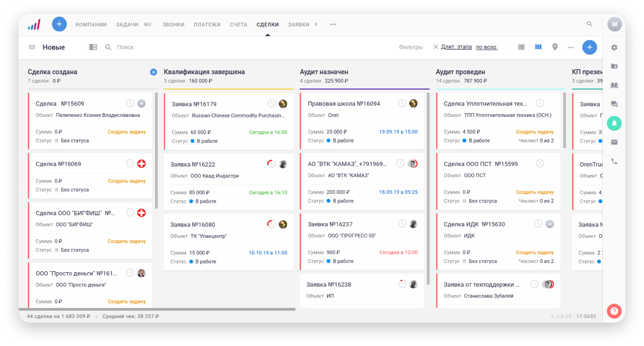Toggle sort order по возр.

[486, 47]
